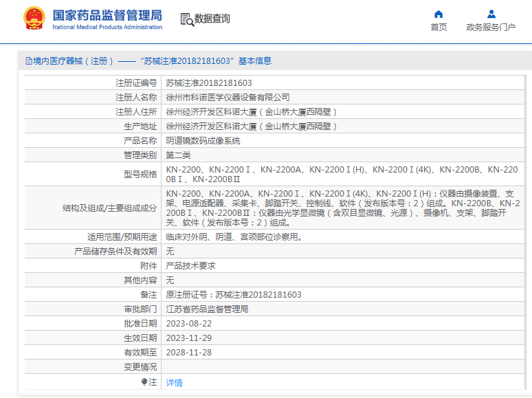Click the lightbulb 注 icon
The image size is (532, 398).
[144, 382]
